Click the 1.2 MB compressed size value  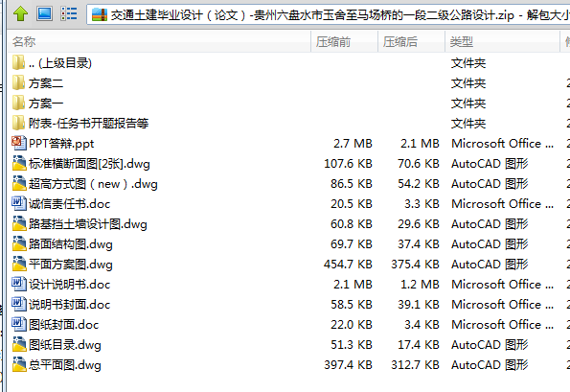coord(420,284)
